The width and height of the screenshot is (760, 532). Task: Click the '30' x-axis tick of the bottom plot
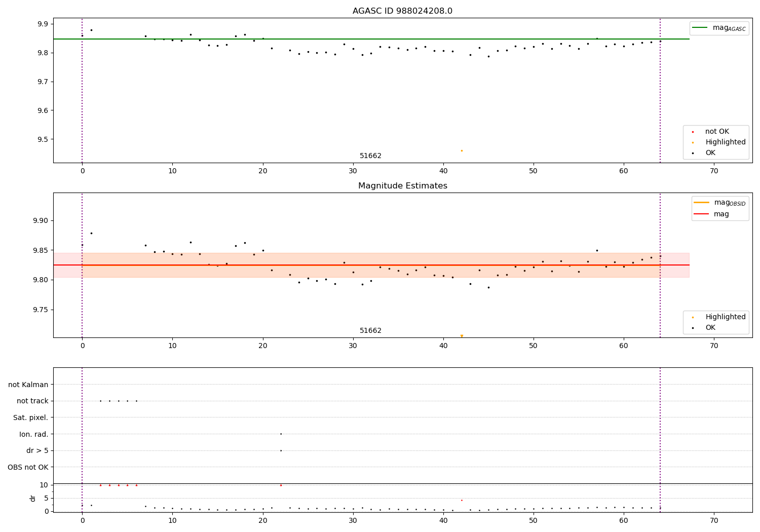point(353,521)
